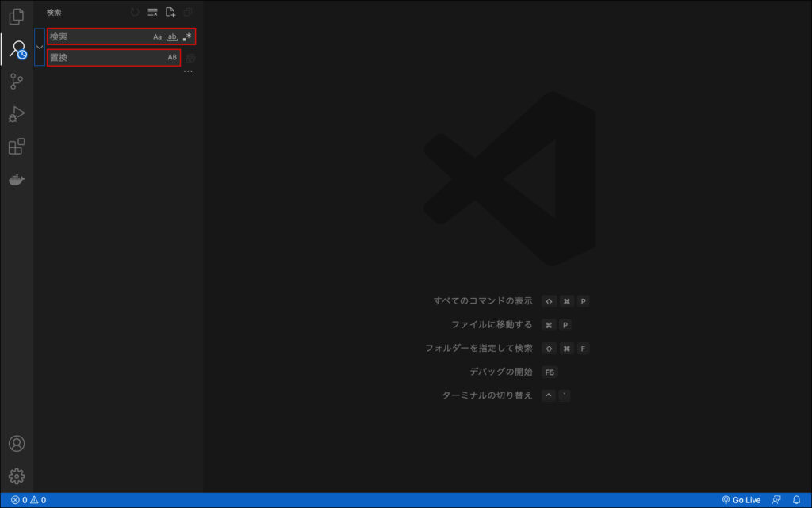Viewport: 812px width, 508px height.
Task: Toggle match whole word (ab) option
Action: coord(172,36)
